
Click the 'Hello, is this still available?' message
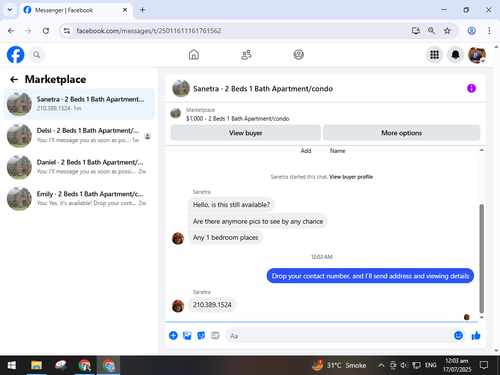point(231,205)
